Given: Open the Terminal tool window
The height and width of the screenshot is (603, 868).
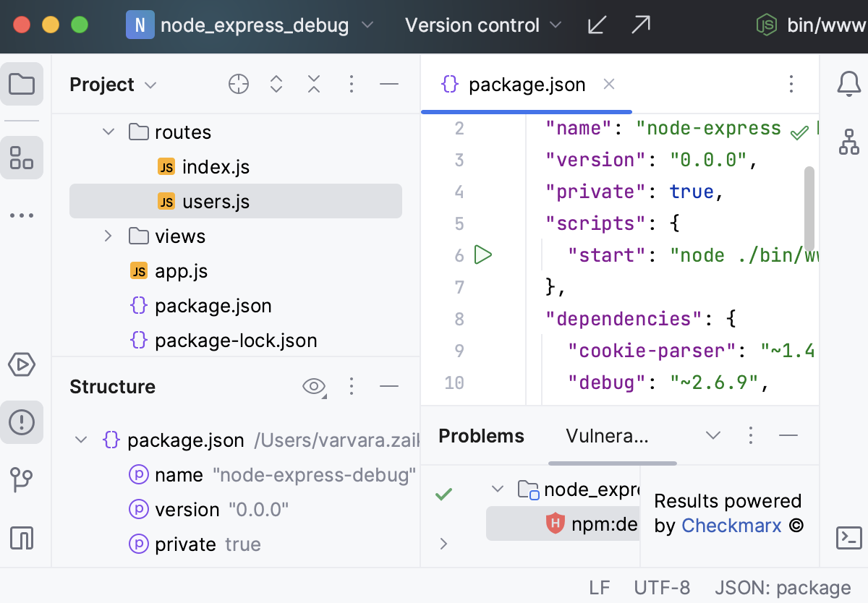Looking at the screenshot, I should (848, 538).
